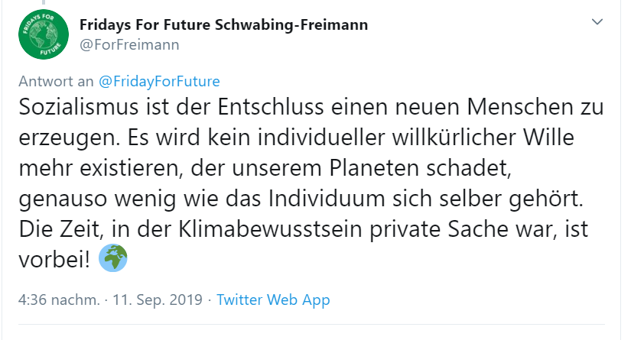Click the word genauso in the tweet

pyautogui.click(x=63, y=200)
